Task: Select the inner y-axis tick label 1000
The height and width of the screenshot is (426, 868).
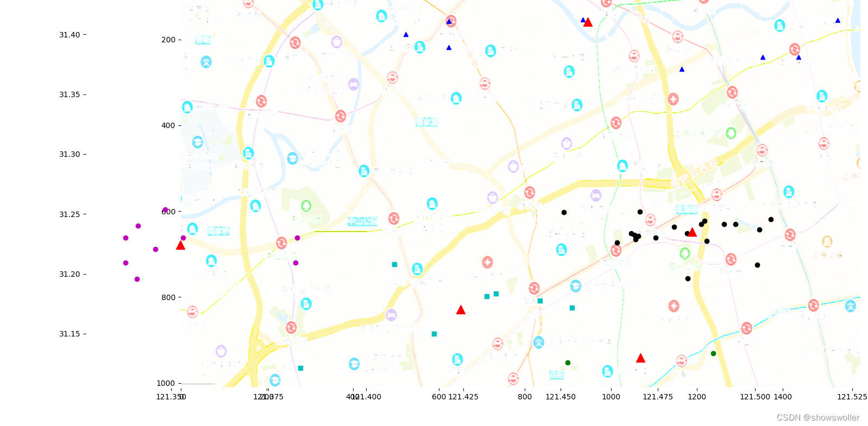Action: point(166,383)
